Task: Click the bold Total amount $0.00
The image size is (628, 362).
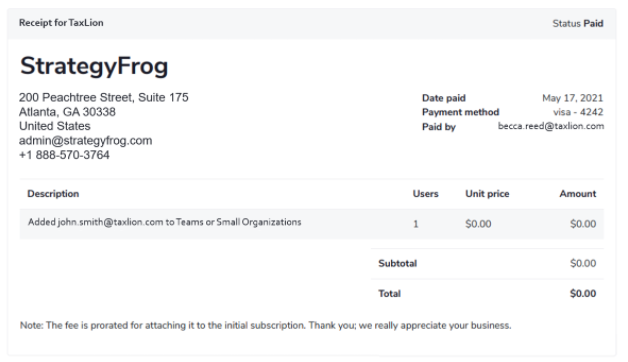Action: point(583,294)
